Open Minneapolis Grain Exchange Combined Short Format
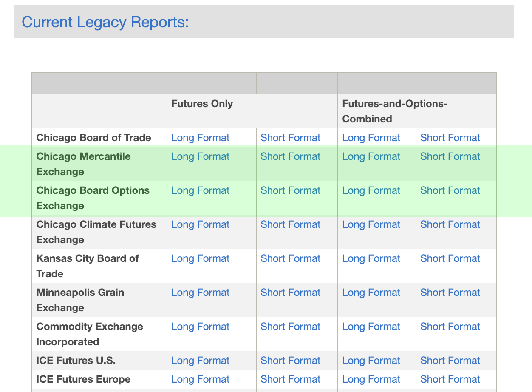 tap(450, 293)
